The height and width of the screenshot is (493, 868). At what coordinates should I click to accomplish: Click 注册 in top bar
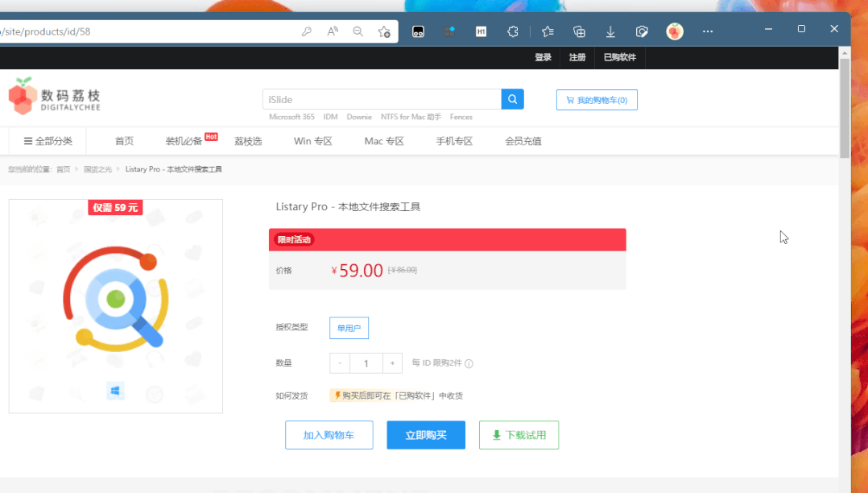577,57
